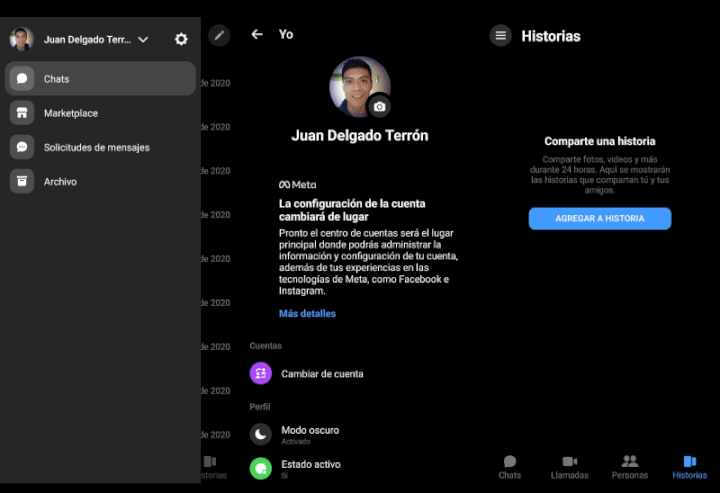Open the large profile picture
Image resolution: width=720 pixels, height=493 pixels.
click(360, 86)
